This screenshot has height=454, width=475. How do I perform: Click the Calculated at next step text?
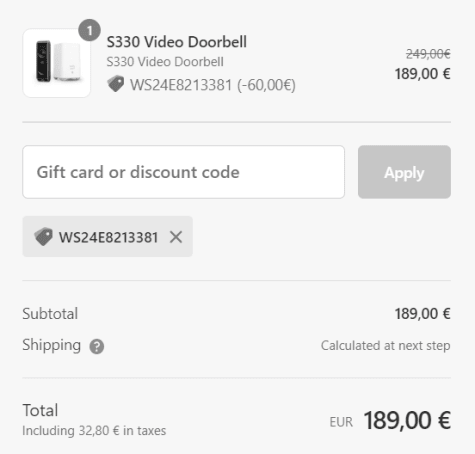pos(386,346)
